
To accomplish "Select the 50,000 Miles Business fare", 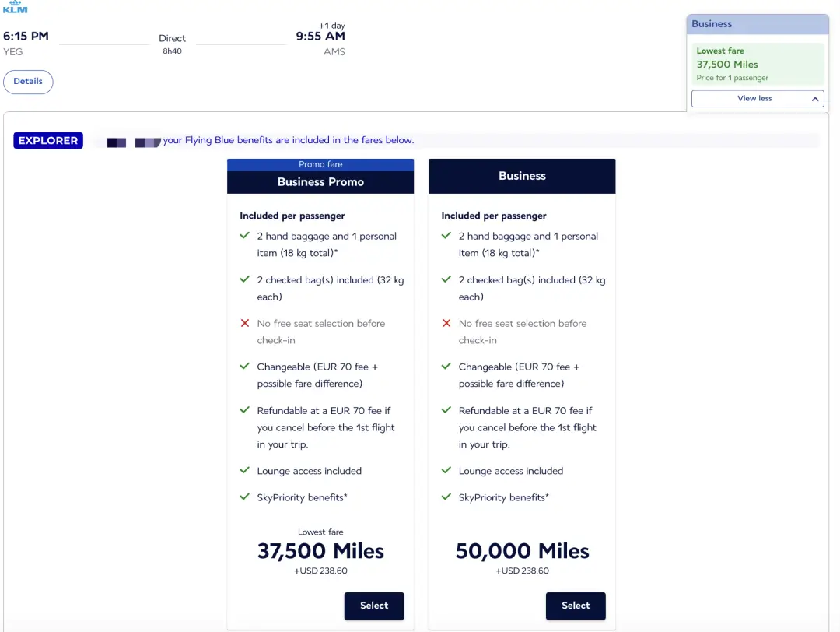I will click(x=576, y=606).
